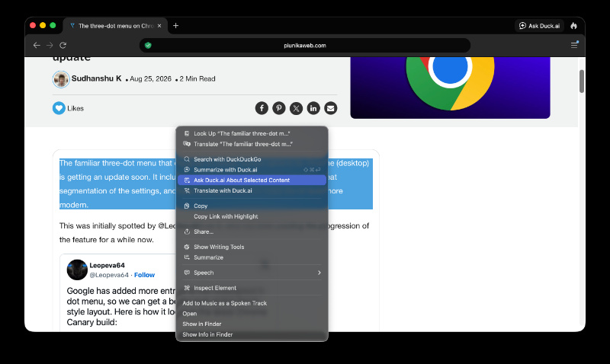Select Show Writing Tools
This screenshot has width=610, height=364.
[x=252, y=247]
